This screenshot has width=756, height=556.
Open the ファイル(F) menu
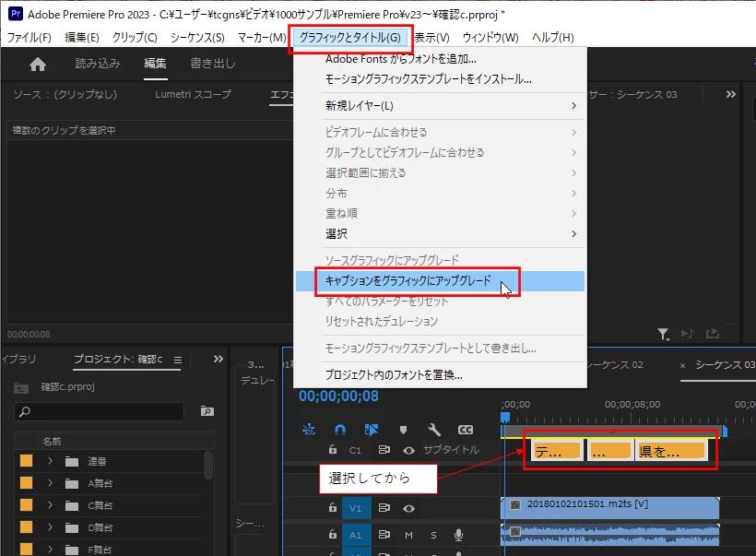point(30,37)
